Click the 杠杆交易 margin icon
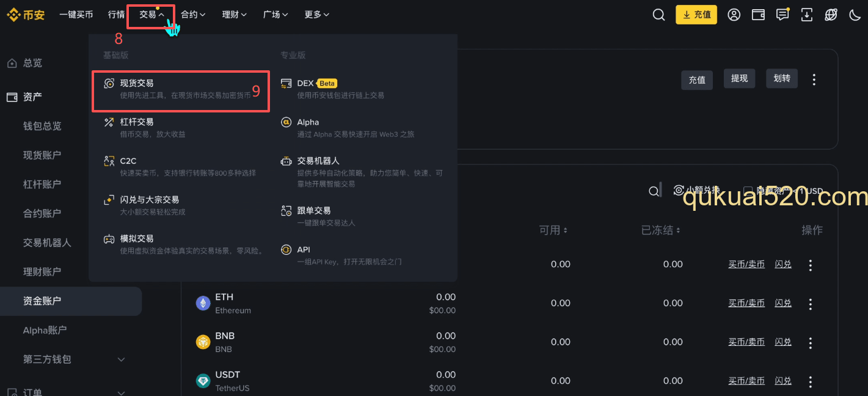 [109, 122]
